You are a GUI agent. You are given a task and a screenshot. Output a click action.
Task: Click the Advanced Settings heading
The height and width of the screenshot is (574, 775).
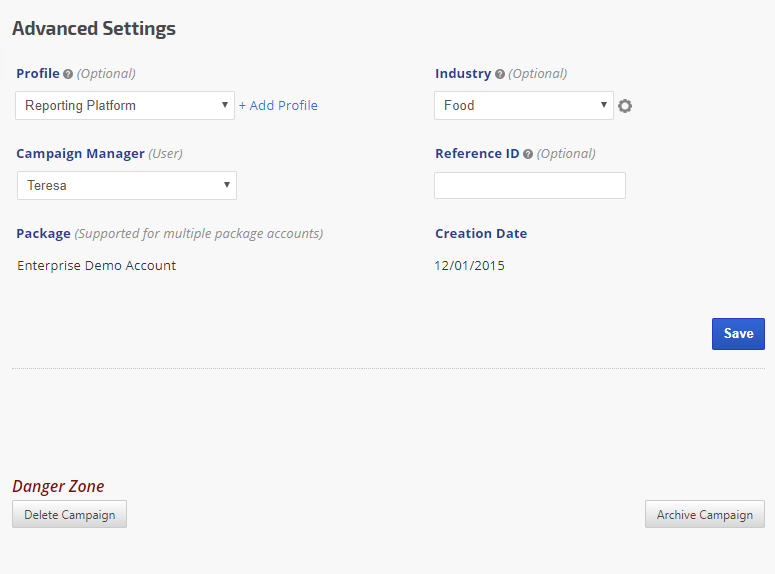click(x=94, y=29)
